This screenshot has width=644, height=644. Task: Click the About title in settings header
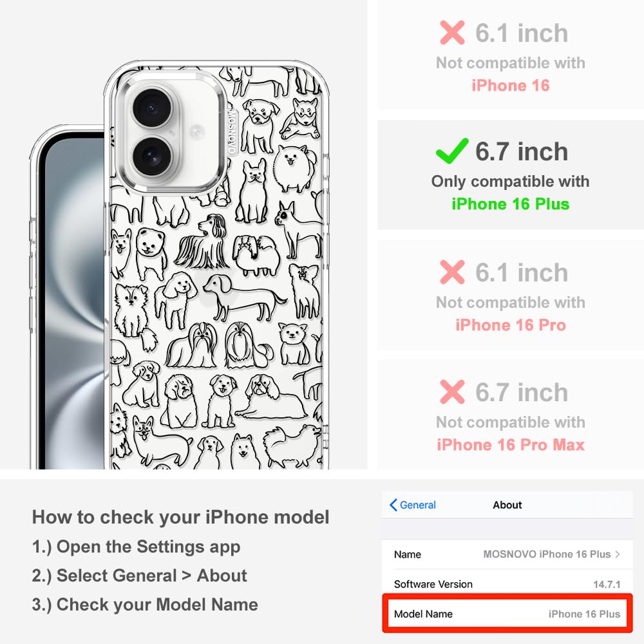pos(507,505)
